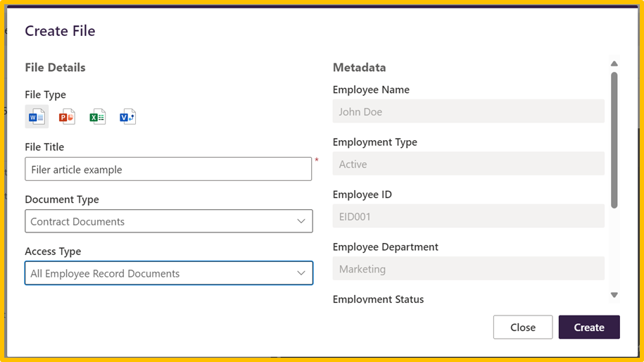The height and width of the screenshot is (362, 644).
Task: Choose the PowerPoint file type icon
Action: (67, 117)
